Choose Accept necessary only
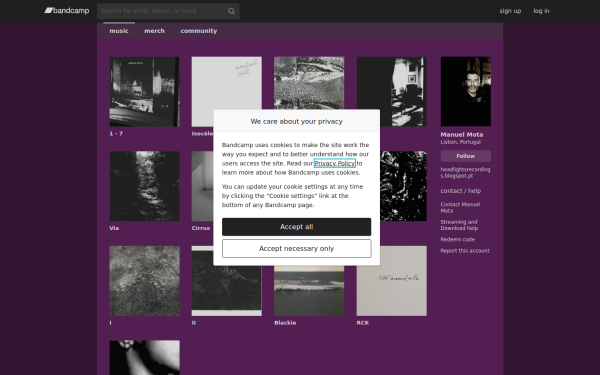This screenshot has height=375, width=600. click(x=297, y=249)
